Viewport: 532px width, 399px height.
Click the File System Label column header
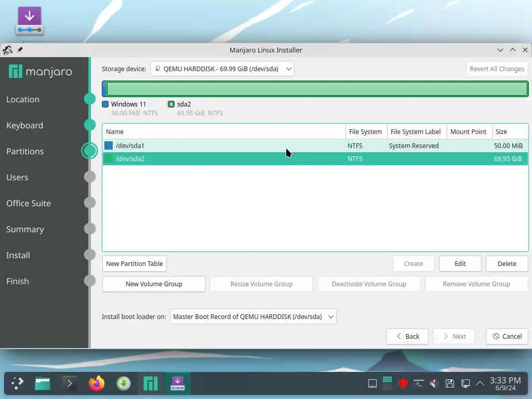coord(417,131)
